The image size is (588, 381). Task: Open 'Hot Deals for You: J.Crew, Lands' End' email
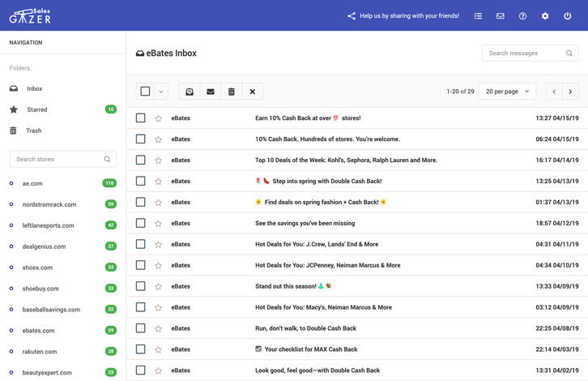click(x=357, y=244)
